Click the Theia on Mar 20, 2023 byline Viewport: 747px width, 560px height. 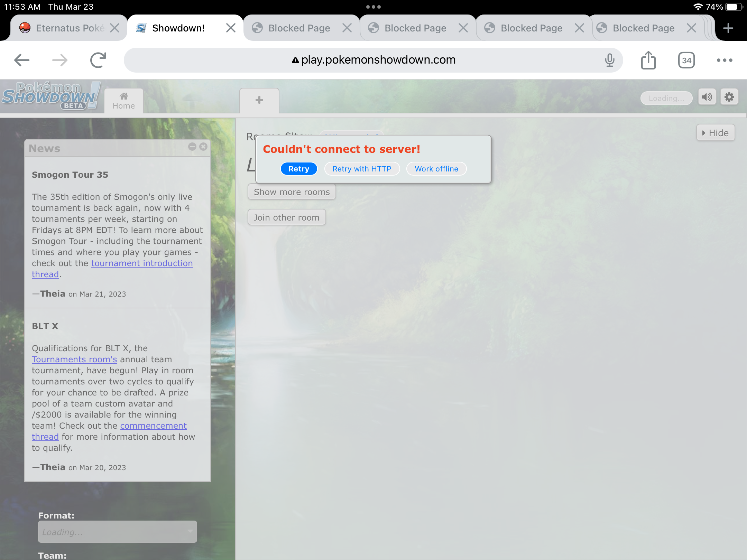79,467
